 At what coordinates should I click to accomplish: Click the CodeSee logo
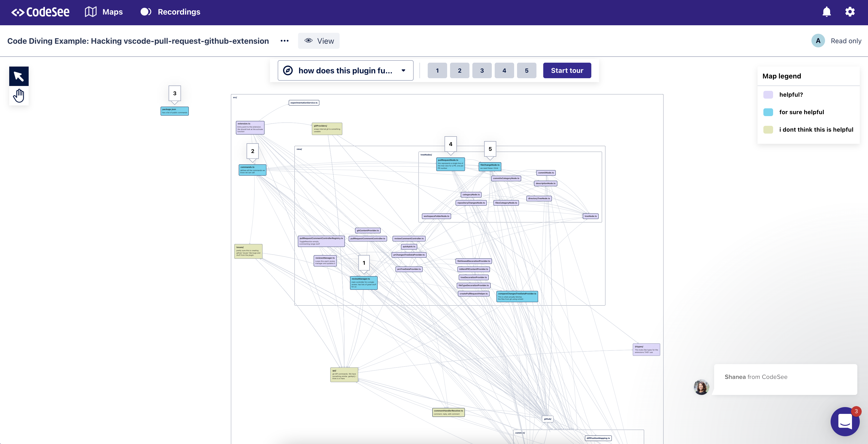pyautogui.click(x=41, y=12)
